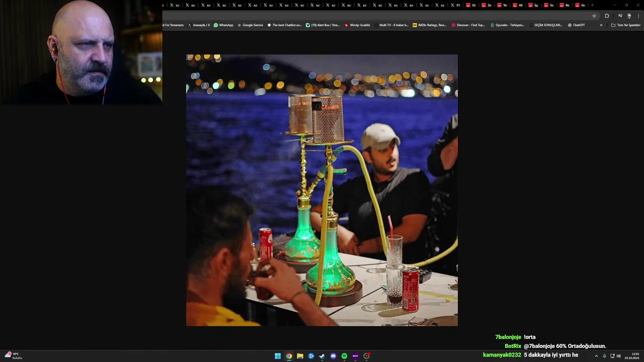
Task: Open the Chrome three-dot menu
Action: pyautogui.click(x=638, y=16)
